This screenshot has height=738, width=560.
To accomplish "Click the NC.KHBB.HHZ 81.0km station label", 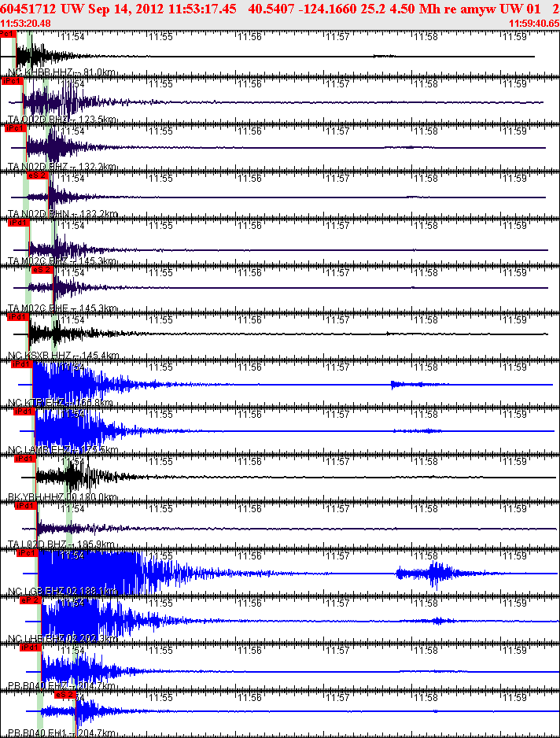I will pyautogui.click(x=61, y=72).
